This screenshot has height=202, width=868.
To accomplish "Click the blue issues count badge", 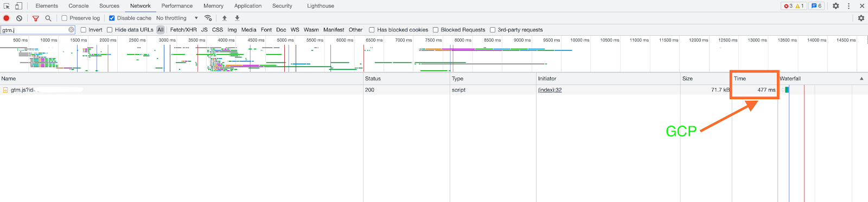I will tap(816, 6).
